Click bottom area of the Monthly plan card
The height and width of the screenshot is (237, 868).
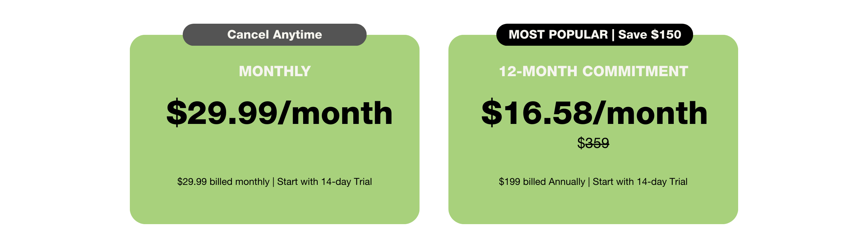click(x=275, y=208)
